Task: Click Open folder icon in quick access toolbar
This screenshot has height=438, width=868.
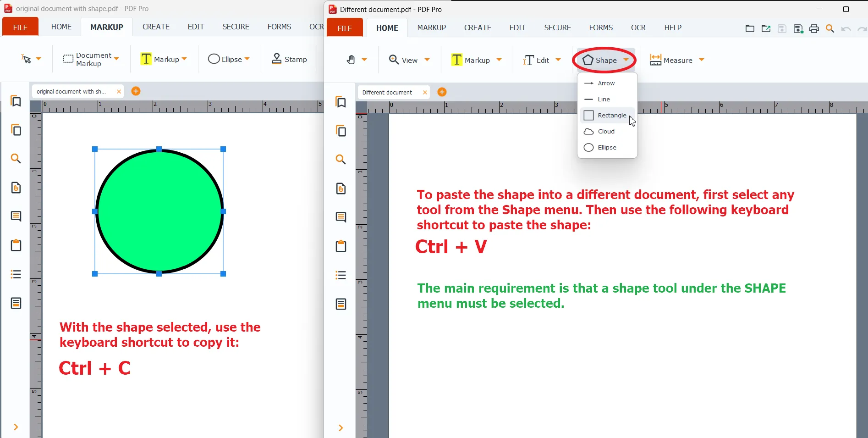Action: 750,28
